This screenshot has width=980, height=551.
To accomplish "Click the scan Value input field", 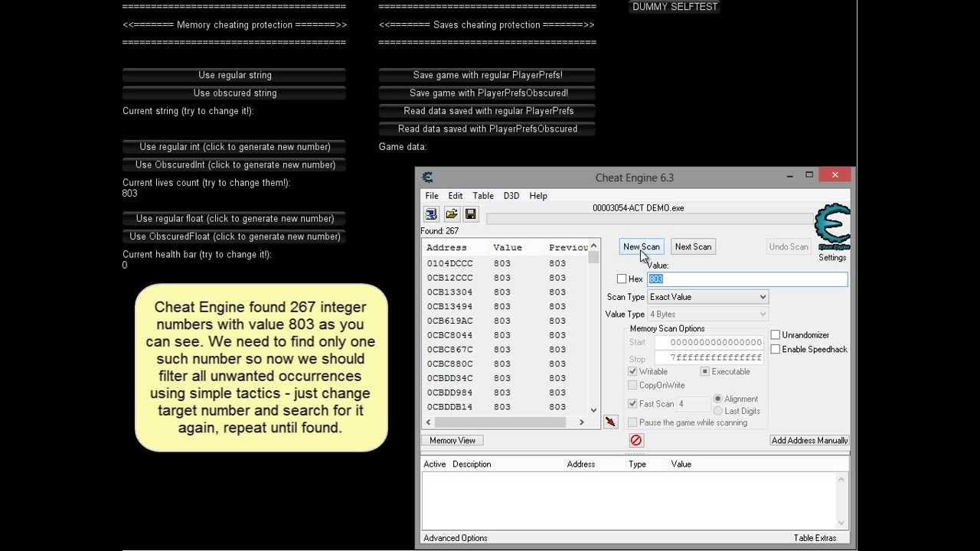I will pos(747,279).
